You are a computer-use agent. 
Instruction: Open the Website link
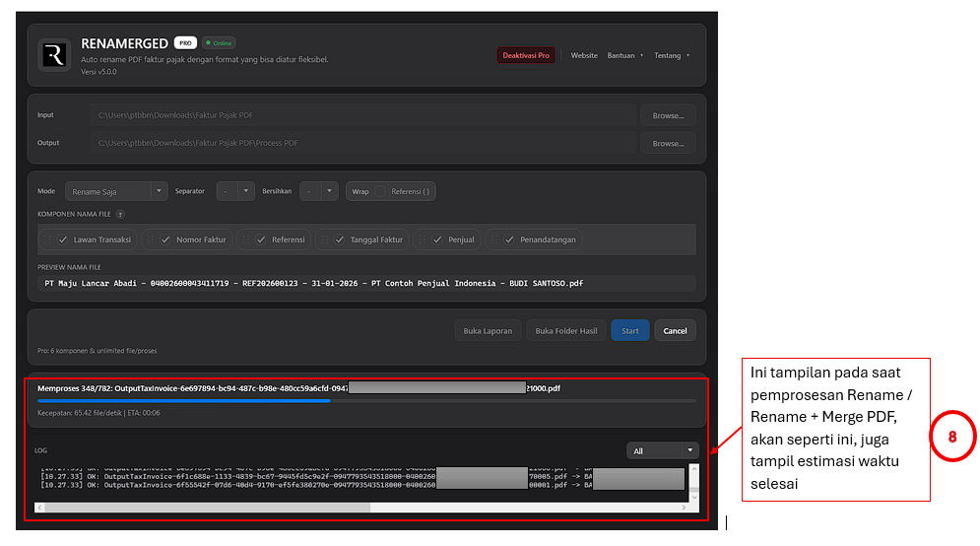[584, 55]
